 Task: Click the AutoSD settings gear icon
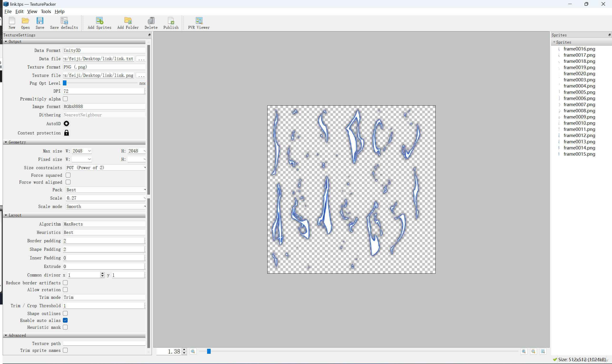pyautogui.click(x=66, y=123)
